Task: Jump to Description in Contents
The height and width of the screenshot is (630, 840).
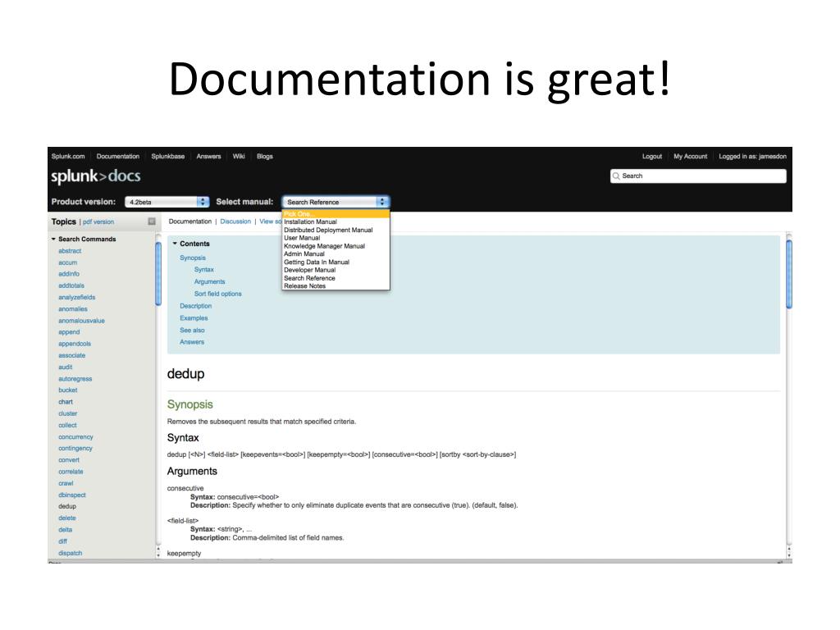Action: (x=195, y=306)
